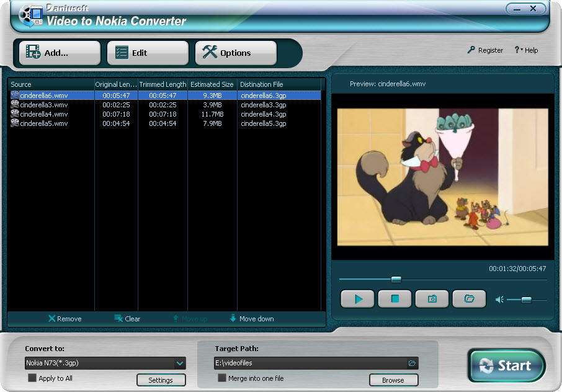
Task: Select cinderella4.wmv source row
Action: point(166,114)
